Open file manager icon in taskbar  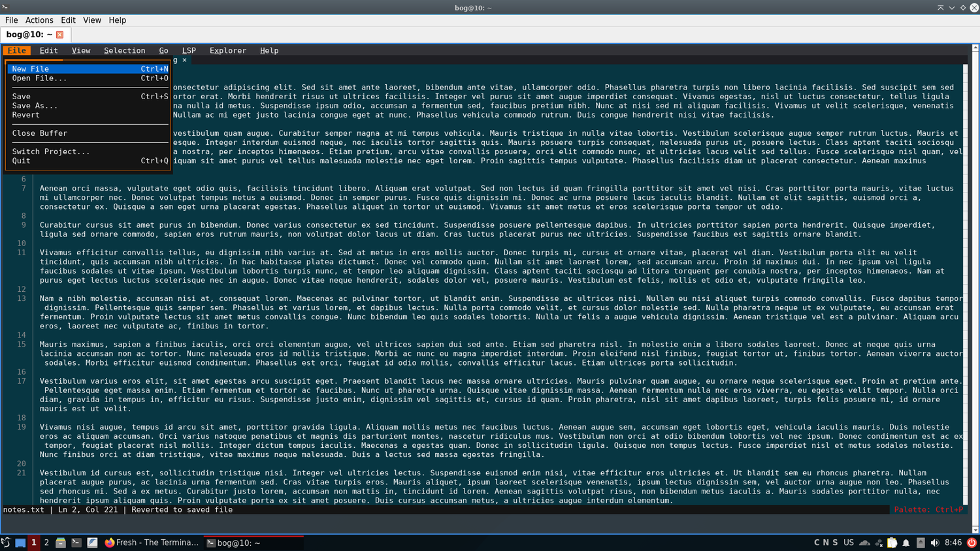click(x=61, y=543)
